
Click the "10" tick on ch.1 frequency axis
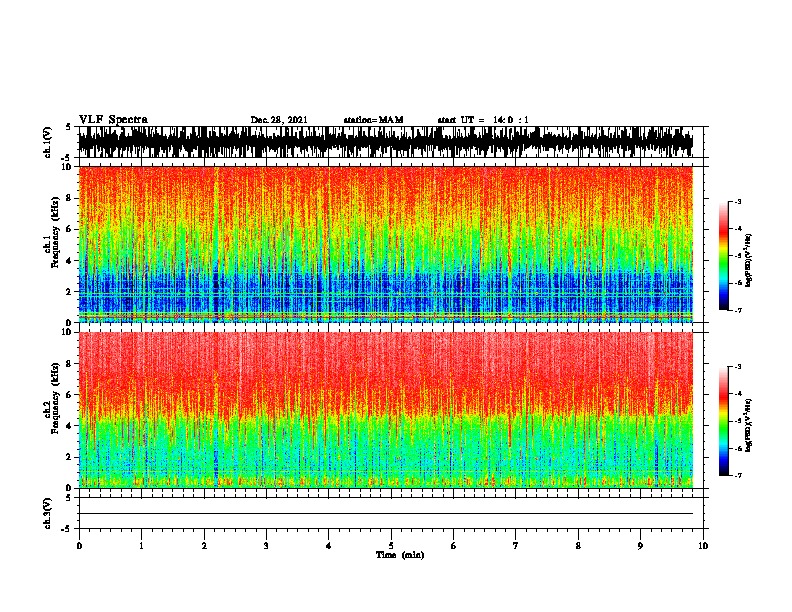pyautogui.click(x=68, y=167)
